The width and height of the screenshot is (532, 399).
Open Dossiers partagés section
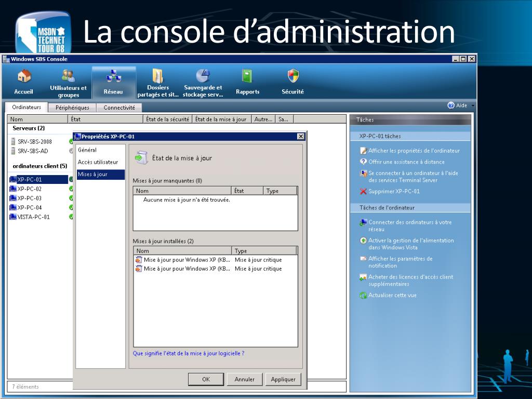coord(158,83)
